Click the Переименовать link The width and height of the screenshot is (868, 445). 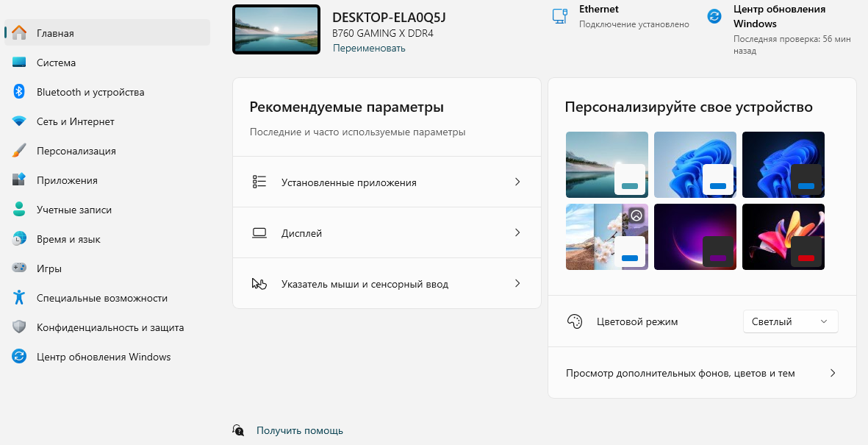coord(369,49)
